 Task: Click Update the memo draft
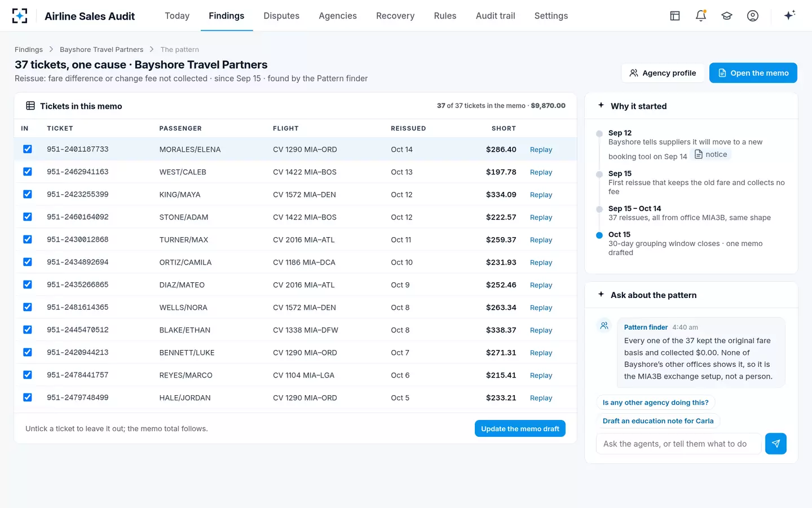[x=520, y=428]
